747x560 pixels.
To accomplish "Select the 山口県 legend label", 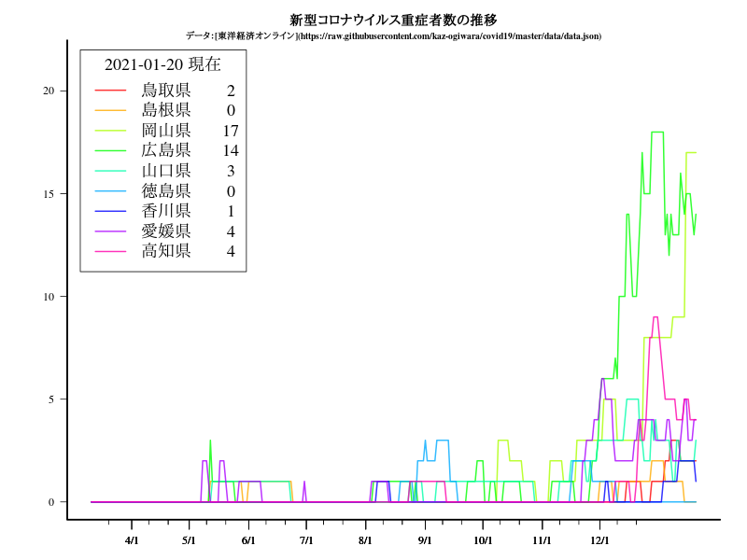I will tap(166, 171).
